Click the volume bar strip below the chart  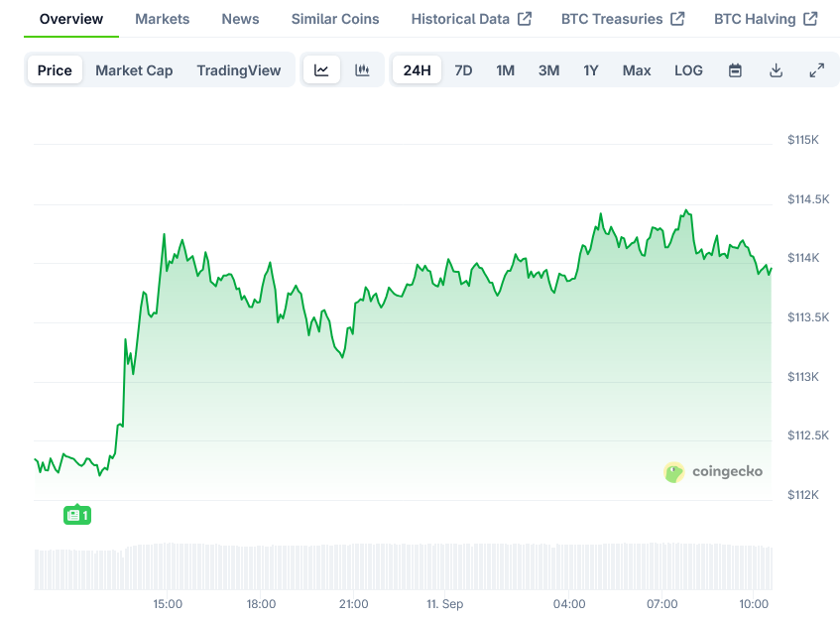click(x=403, y=566)
